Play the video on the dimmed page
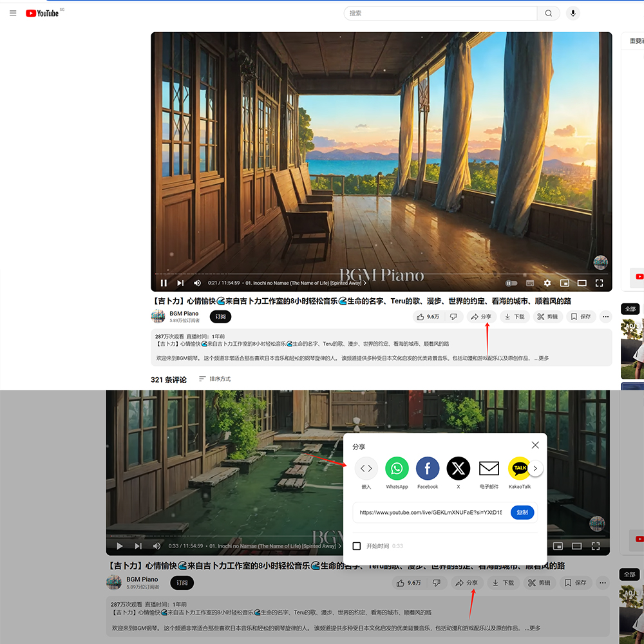644x644 pixels. (120, 546)
